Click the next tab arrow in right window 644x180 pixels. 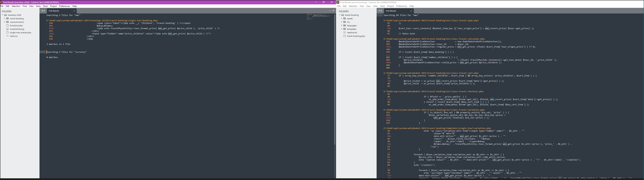coord(382,11)
